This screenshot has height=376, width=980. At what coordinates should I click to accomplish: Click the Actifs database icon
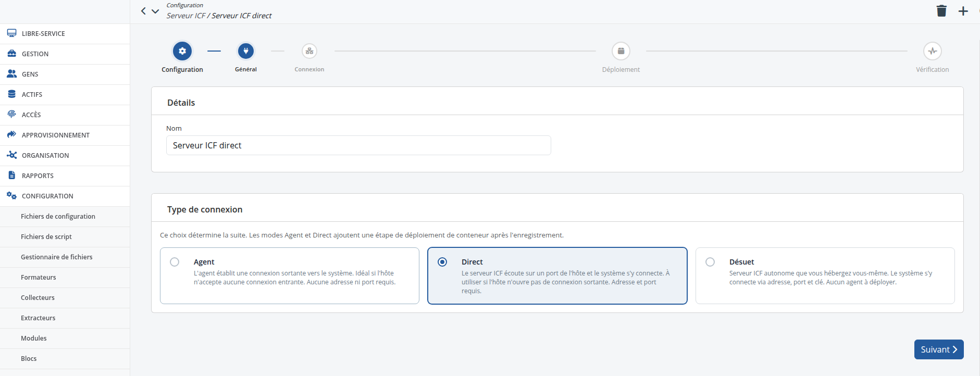point(11,94)
